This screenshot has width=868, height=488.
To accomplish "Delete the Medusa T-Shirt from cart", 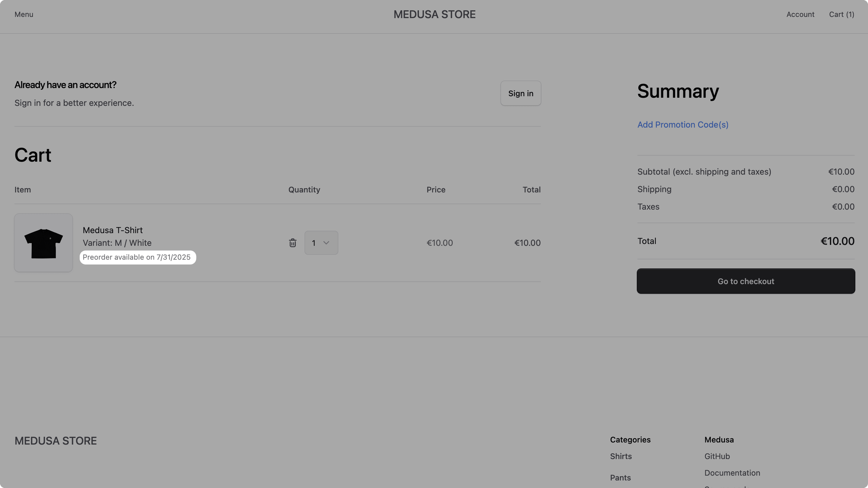I will (292, 242).
